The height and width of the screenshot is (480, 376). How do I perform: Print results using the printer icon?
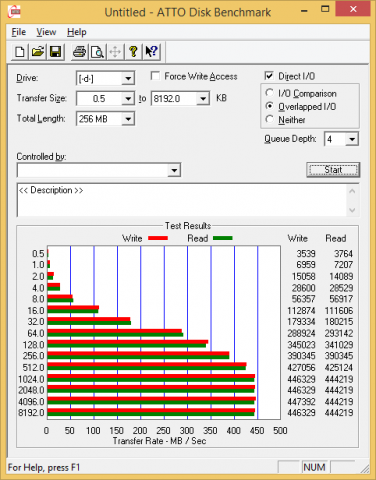point(79,52)
